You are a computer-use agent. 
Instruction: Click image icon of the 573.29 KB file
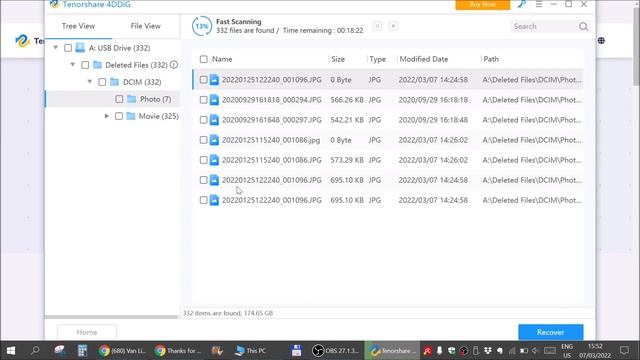[x=214, y=160]
